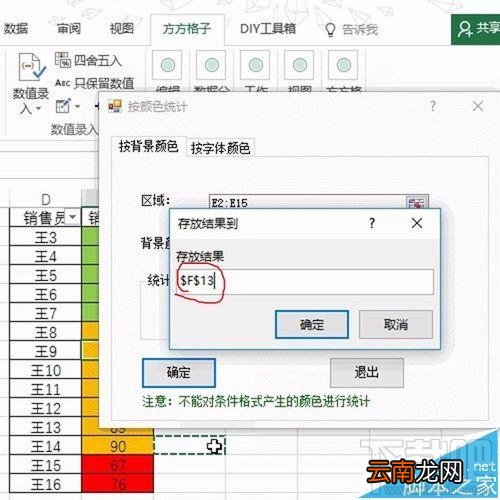
Task: Open the 销售员 filter dropdown
Action: (x=73, y=217)
